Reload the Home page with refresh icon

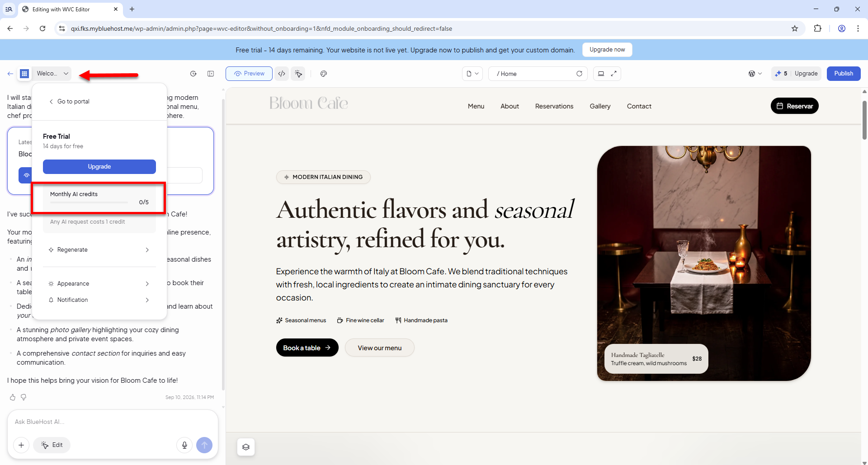(x=579, y=74)
